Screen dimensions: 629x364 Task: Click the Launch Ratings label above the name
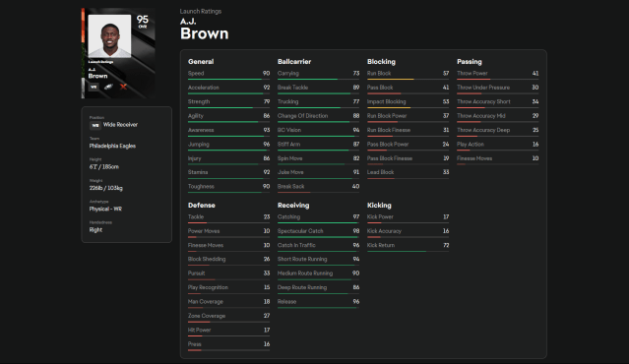(201, 11)
